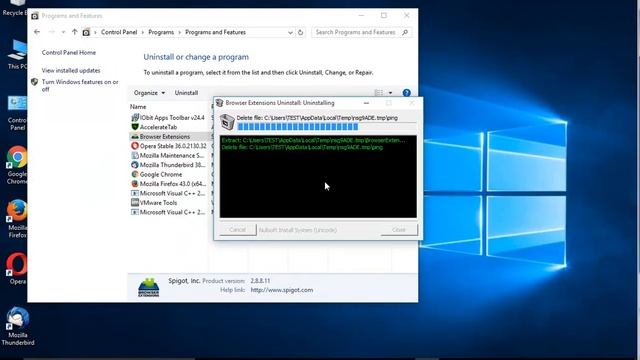Open Control Panel desktop shortcut
This screenshot has width=640, height=360.
(x=17, y=113)
